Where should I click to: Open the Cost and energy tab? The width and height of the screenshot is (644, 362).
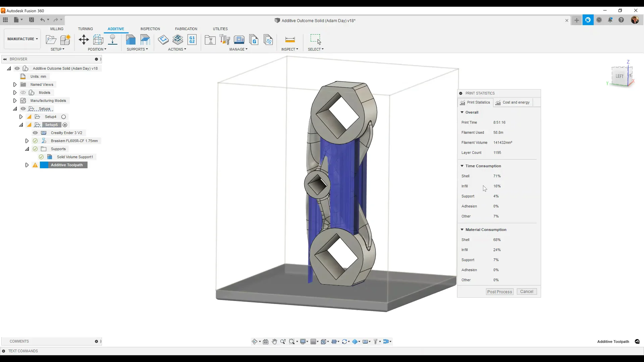[513, 103]
